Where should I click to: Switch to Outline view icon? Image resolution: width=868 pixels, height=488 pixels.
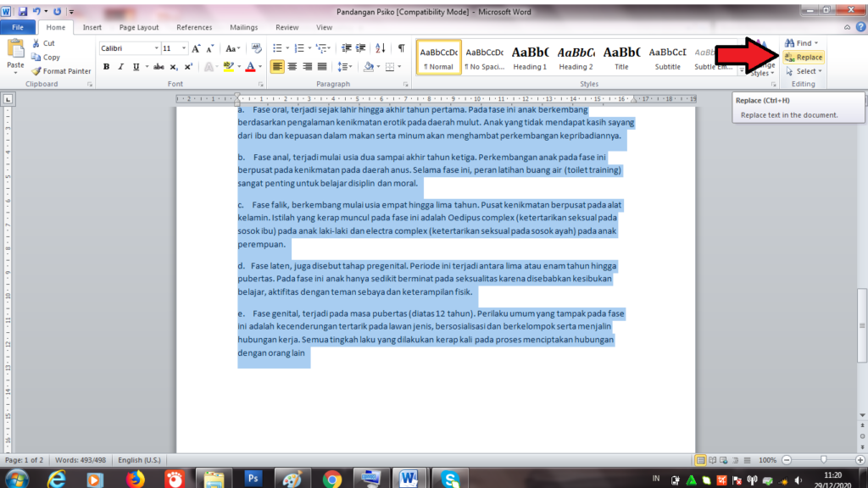coord(736,460)
